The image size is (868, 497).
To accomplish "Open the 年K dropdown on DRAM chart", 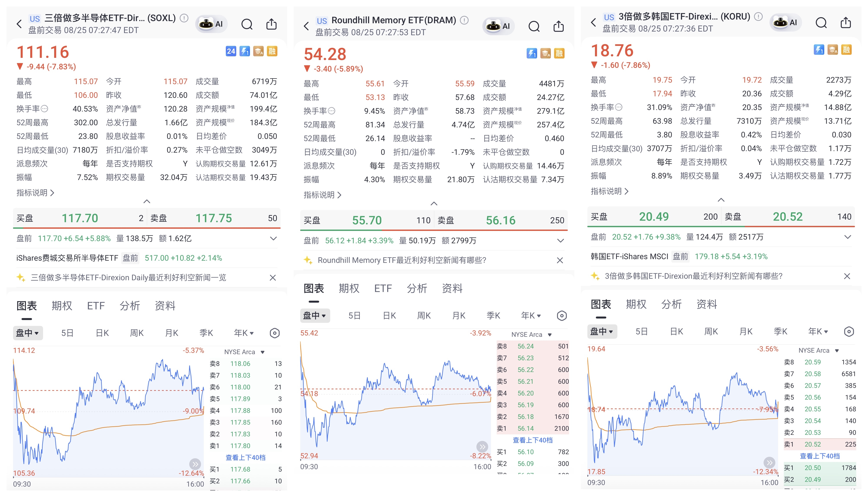I will pos(531,316).
